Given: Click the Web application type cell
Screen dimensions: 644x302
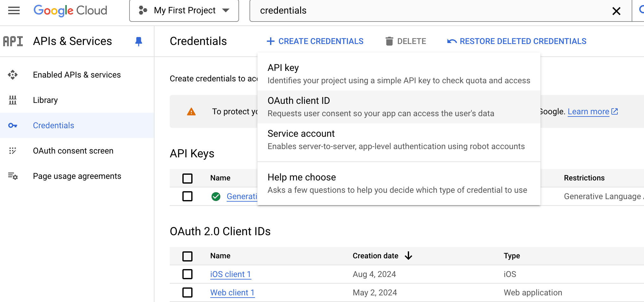Looking at the screenshot, I should (533, 293).
